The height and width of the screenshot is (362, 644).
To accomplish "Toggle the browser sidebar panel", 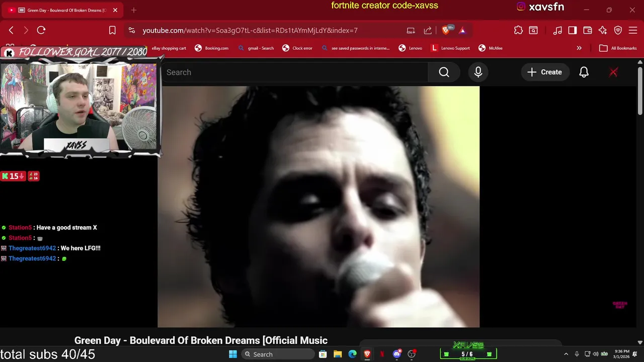I will coord(573,30).
